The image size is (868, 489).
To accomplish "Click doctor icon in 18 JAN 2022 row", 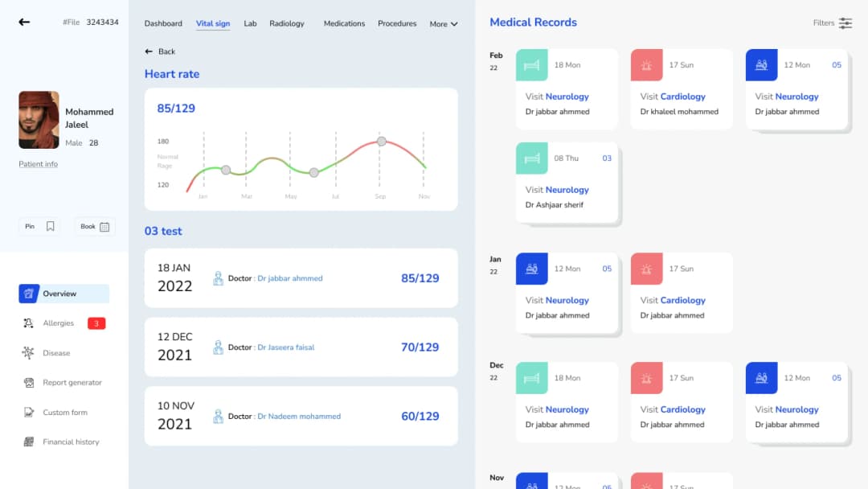I will tap(218, 278).
